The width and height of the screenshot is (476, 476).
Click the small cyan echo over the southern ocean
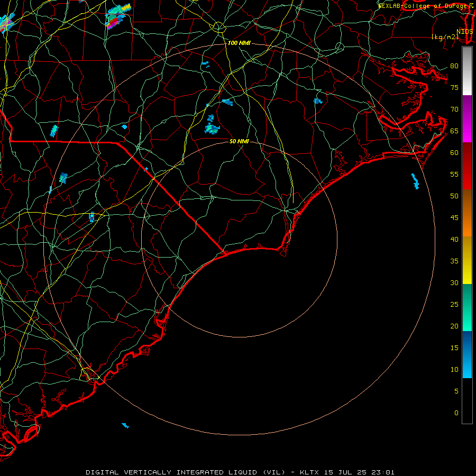(x=125, y=425)
